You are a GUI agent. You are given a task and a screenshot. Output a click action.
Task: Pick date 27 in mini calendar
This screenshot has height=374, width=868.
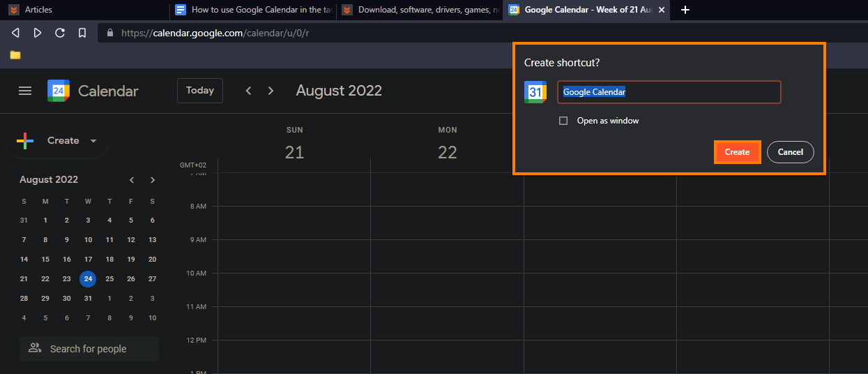click(152, 279)
